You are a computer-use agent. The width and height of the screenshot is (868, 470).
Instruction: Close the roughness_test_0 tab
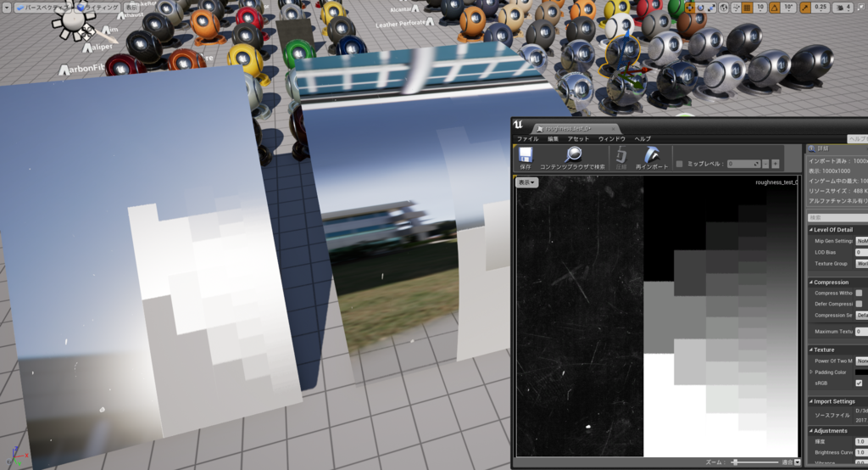click(613, 129)
